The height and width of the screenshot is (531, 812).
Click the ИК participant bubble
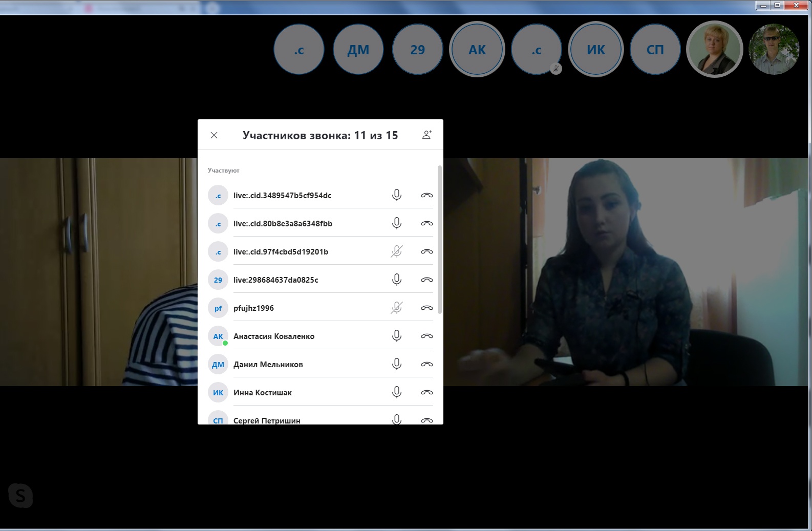(595, 50)
